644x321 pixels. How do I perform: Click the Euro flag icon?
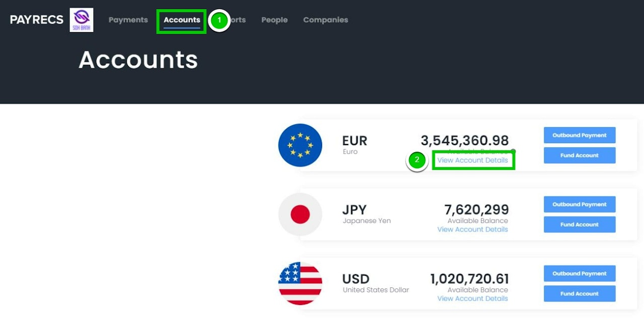click(x=300, y=145)
